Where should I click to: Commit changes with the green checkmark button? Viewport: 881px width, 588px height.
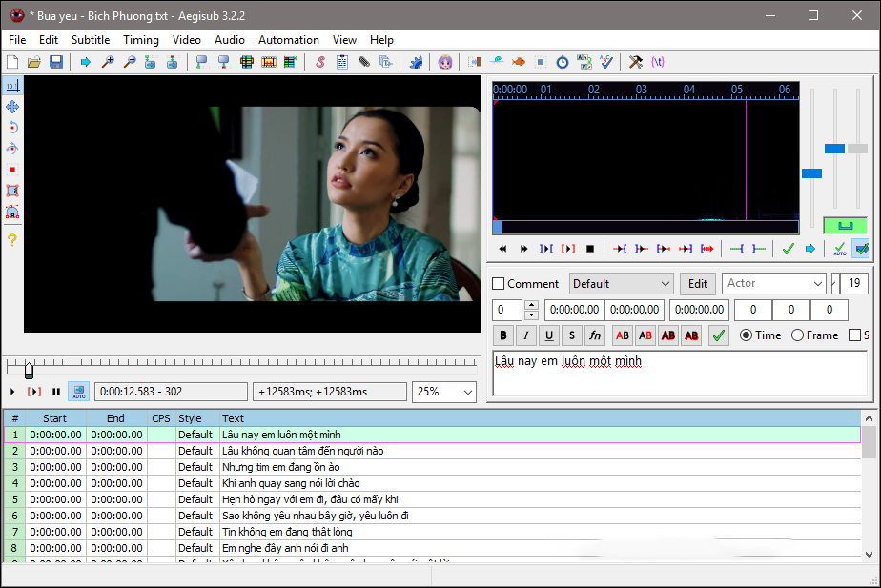[x=718, y=335]
